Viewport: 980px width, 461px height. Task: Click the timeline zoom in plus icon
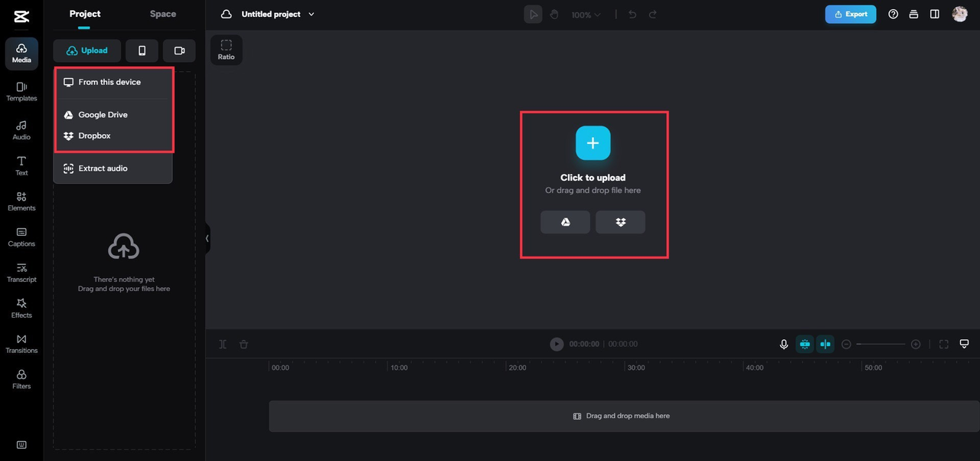point(916,345)
